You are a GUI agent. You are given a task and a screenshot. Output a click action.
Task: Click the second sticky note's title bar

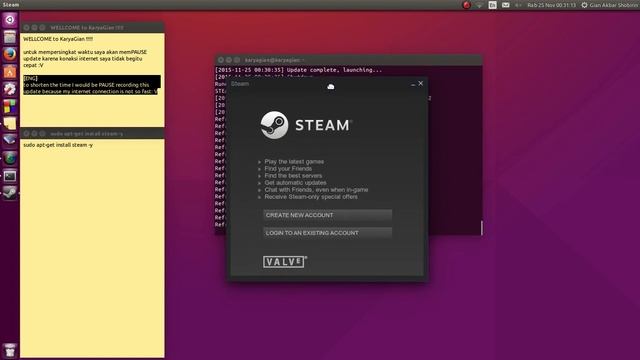92,133
